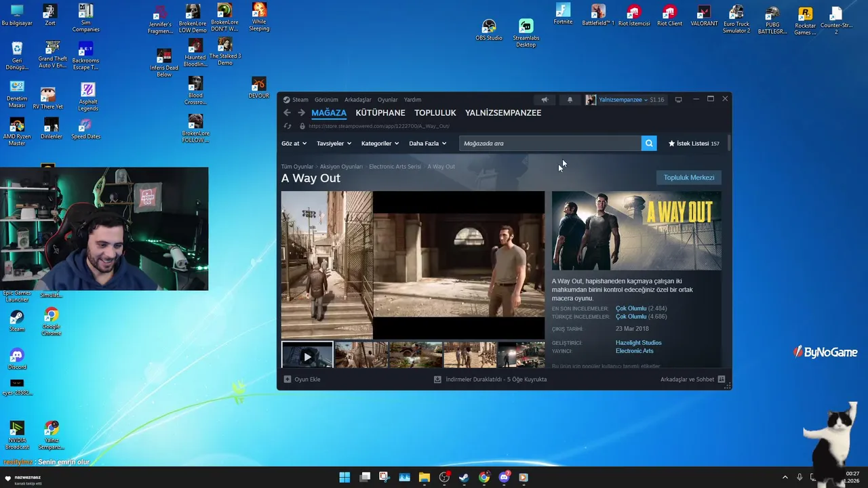Launch Fortnite desktop shortcut
The image size is (868, 488).
[563, 14]
